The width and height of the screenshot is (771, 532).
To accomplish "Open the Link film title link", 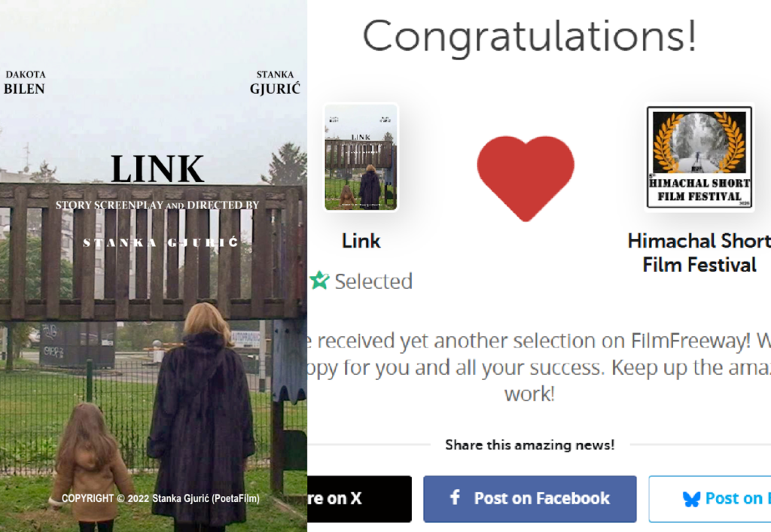I will [x=361, y=241].
